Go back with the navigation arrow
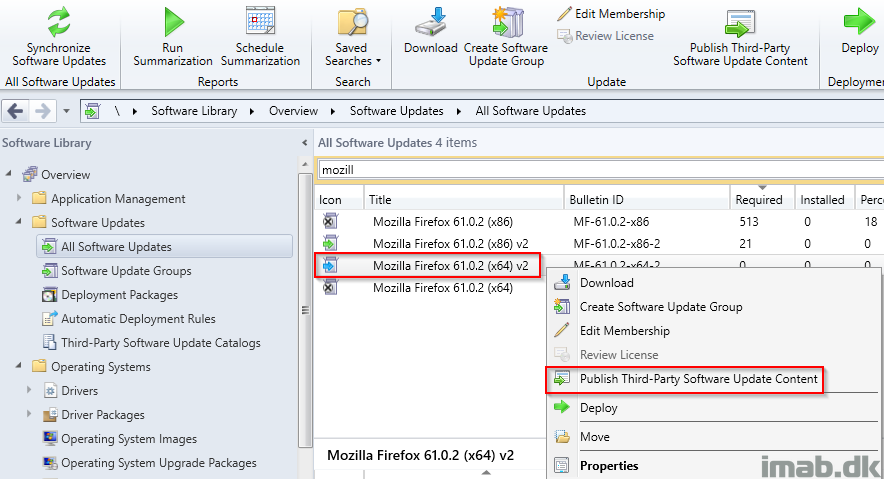This screenshot has height=479, width=884. click(15, 111)
